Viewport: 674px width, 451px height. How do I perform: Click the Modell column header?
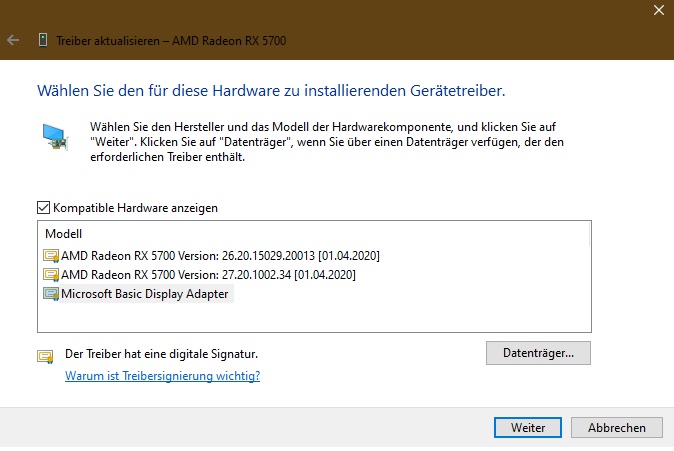[63, 234]
